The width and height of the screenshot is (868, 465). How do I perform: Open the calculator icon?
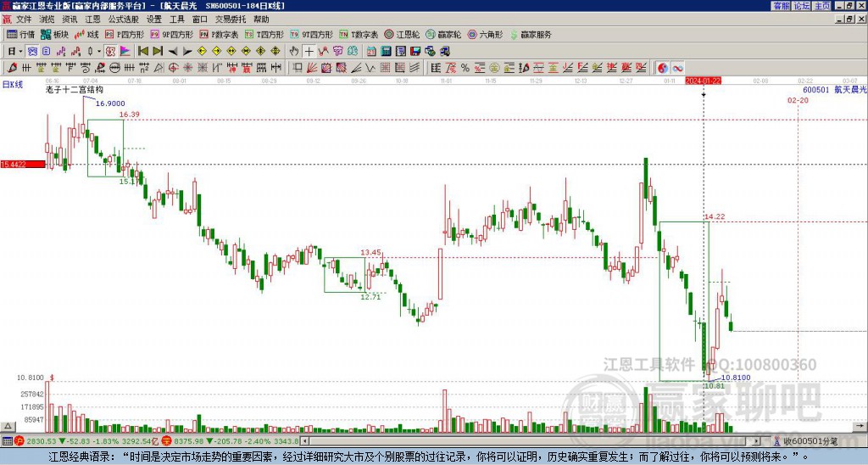tap(386, 52)
